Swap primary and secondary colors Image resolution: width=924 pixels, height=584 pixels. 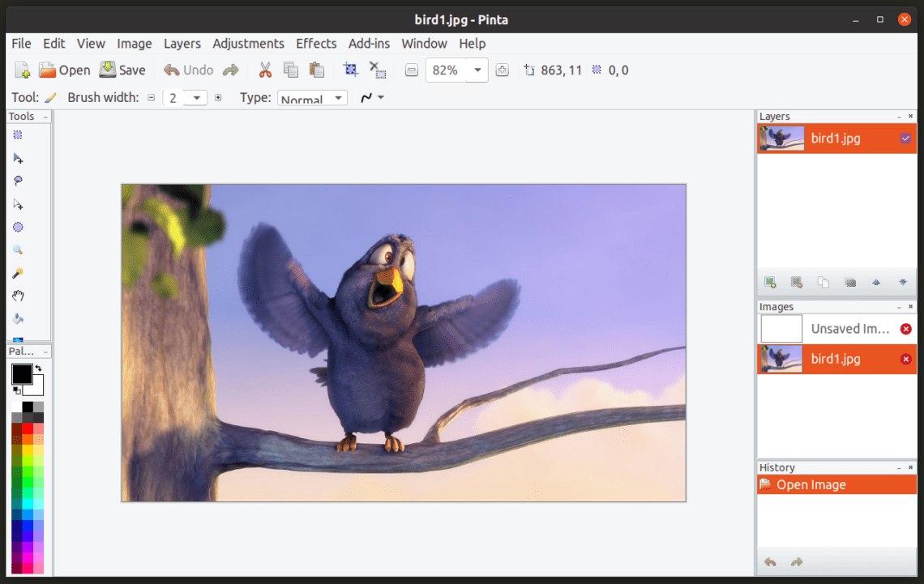pos(38,369)
